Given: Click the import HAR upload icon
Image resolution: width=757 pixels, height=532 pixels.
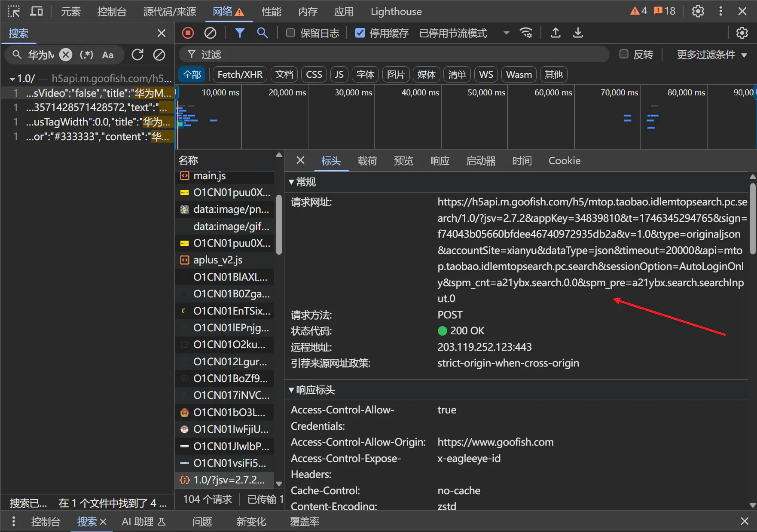Looking at the screenshot, I should click(x=556, y=33).
